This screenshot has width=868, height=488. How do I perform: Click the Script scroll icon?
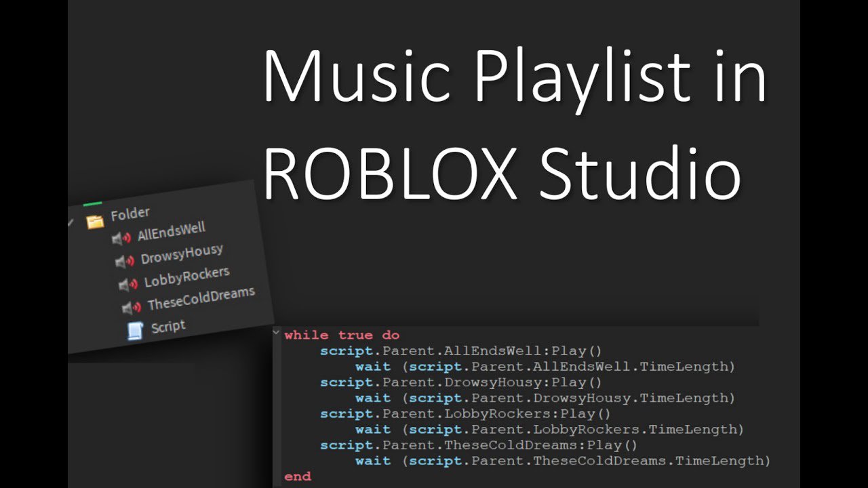pyautogui.click(x=135, y=331)
